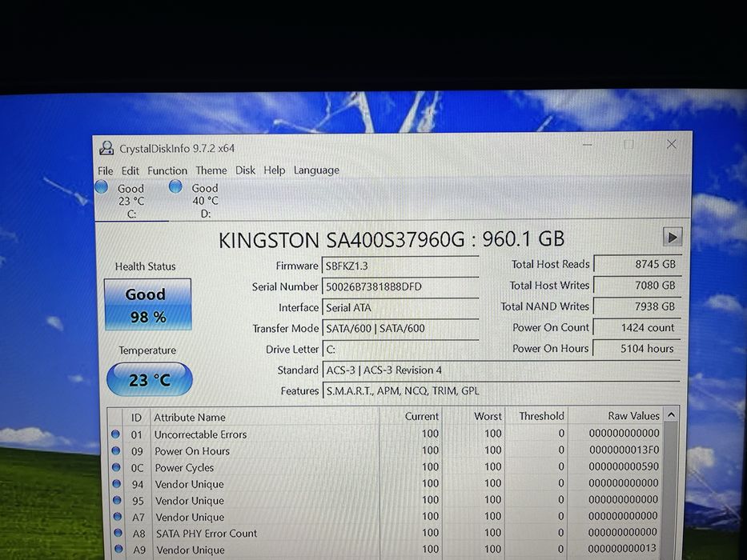Click the Firmware field SBFKZ1.3
The image size is (747, 560).
400,266
